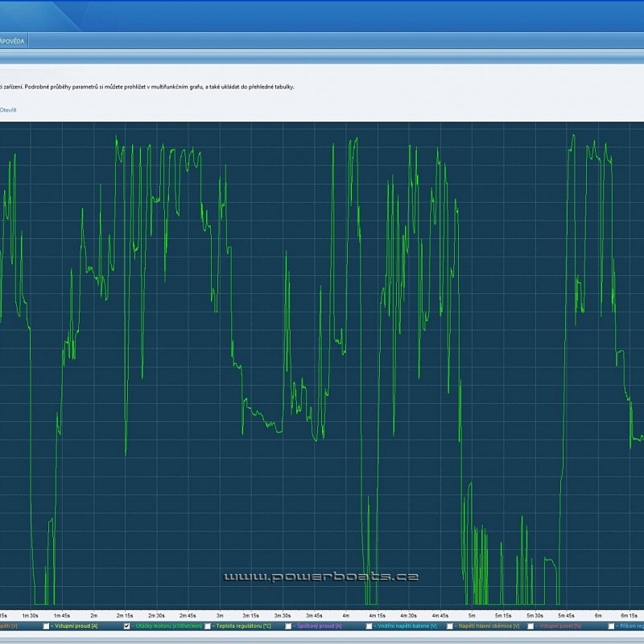Screen dimensions: 644x644
Task: Tick the Vnitřní napětí baterie checkbox
Action: [x=369, y=625]
